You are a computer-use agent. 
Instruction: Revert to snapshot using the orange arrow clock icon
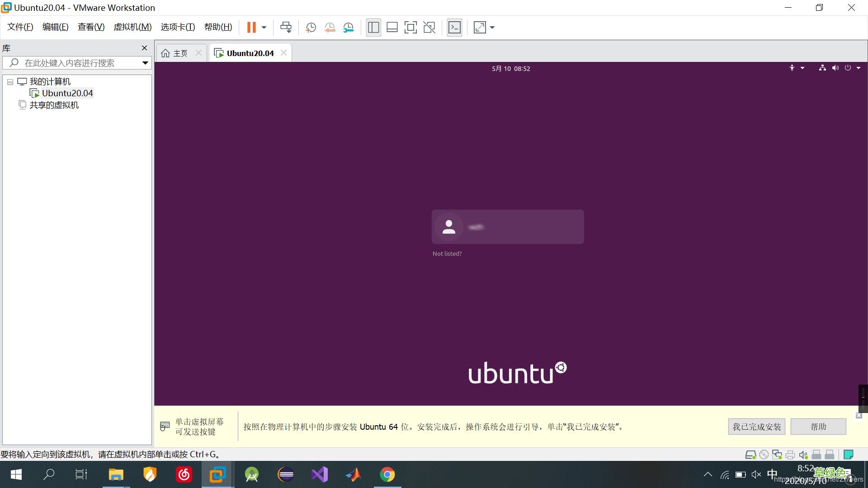(x=330, y=28)
